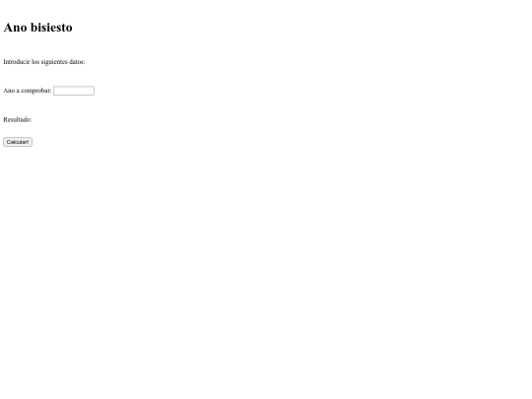Click the word siguientes in the instructions
This screenshot has height=399, width=532.
point(54,62)
